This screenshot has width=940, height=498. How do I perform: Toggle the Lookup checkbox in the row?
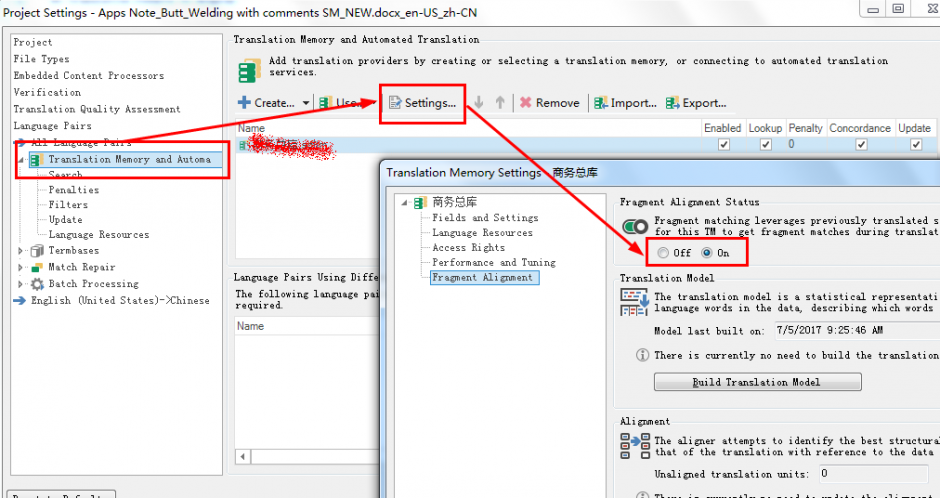(765, 145)
